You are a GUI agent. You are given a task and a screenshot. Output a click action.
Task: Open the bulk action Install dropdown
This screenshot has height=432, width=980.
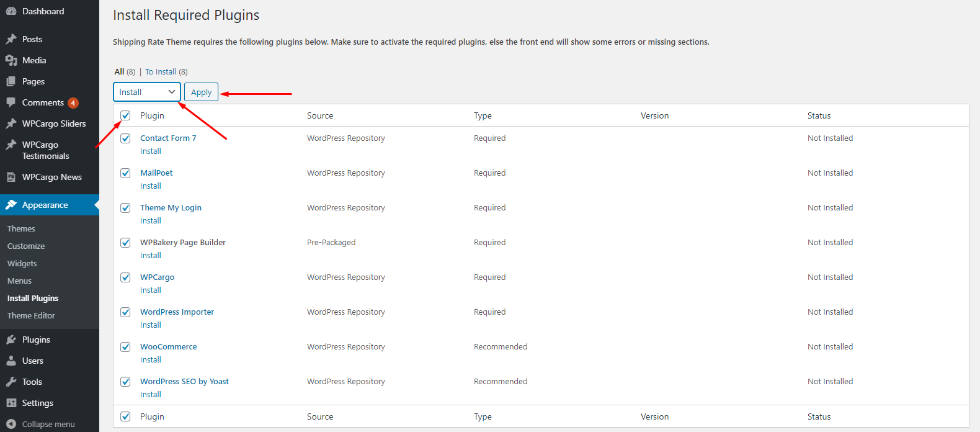point(147,92)
